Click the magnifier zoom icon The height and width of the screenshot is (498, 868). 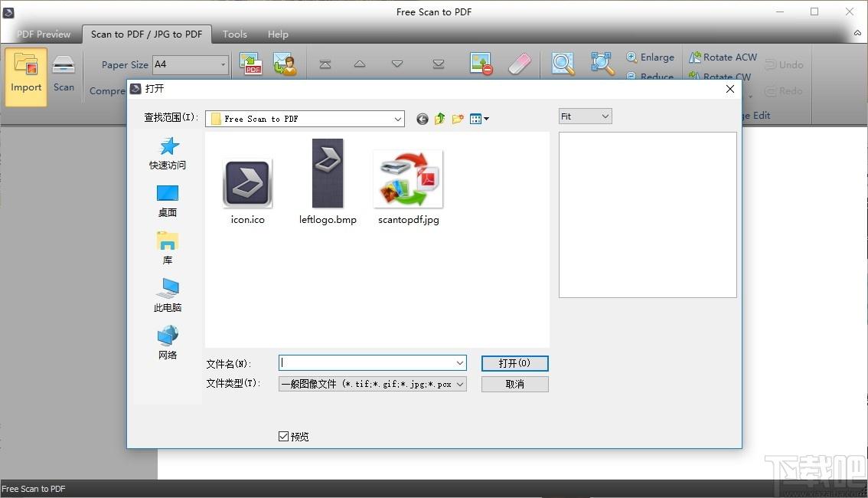[563, 64]
